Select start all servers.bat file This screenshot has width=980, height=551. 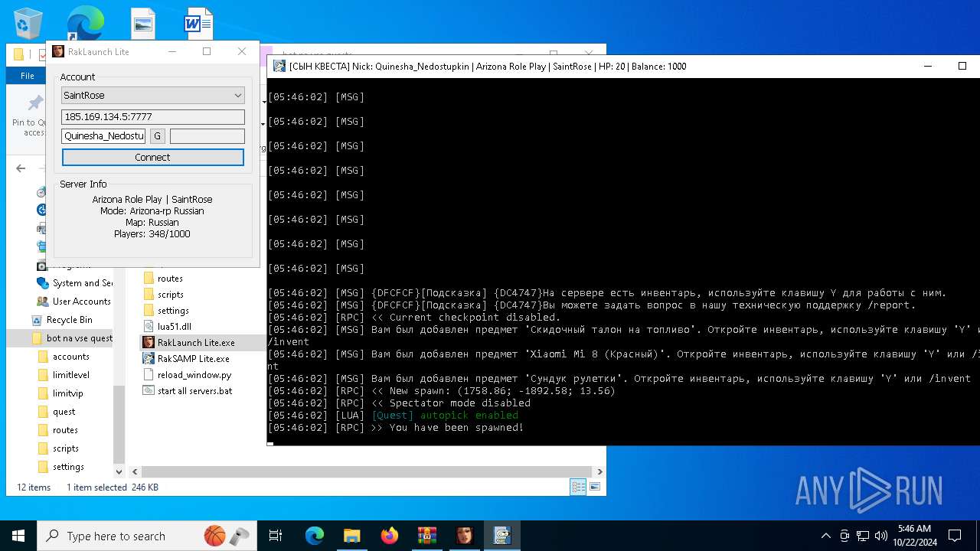pyautogui.click(x=194, y=391)
